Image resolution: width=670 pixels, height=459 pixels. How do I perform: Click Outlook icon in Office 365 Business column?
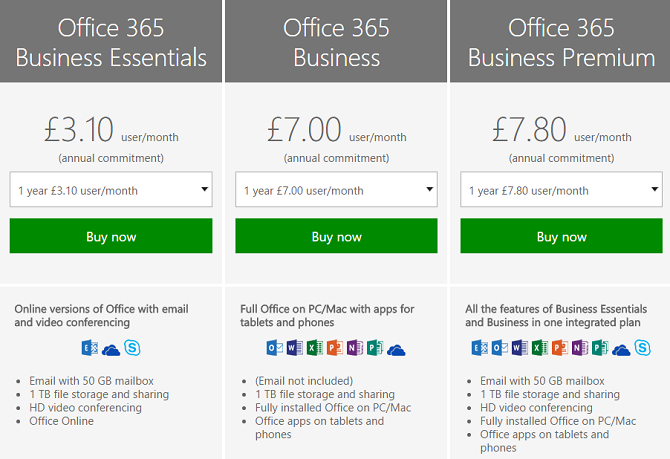click(x=274, y=349)
